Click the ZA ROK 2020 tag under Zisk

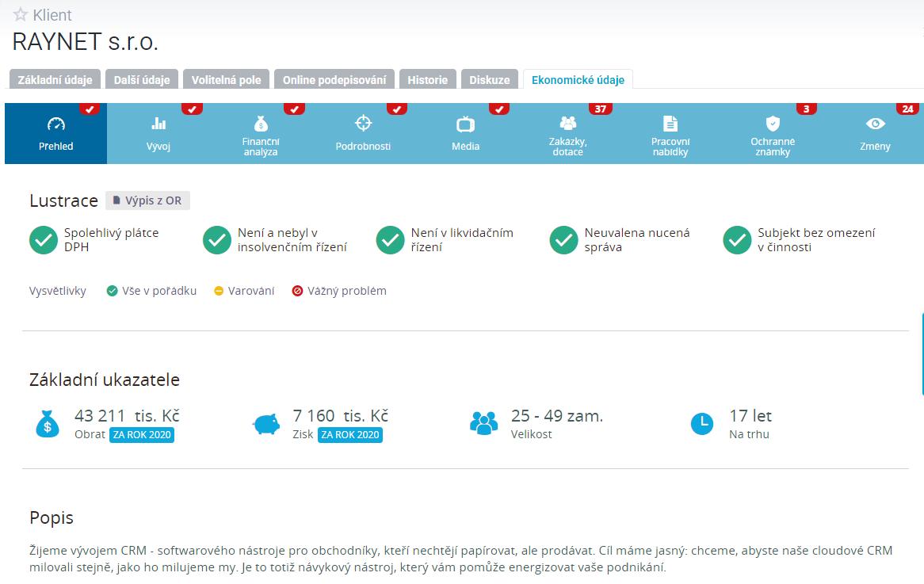click(x=350, y=435)
